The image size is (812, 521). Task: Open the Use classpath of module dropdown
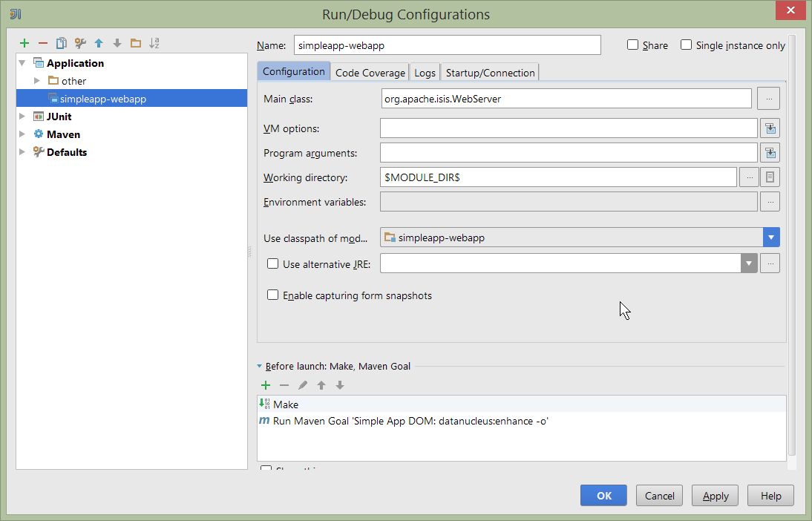coord(770,237)
